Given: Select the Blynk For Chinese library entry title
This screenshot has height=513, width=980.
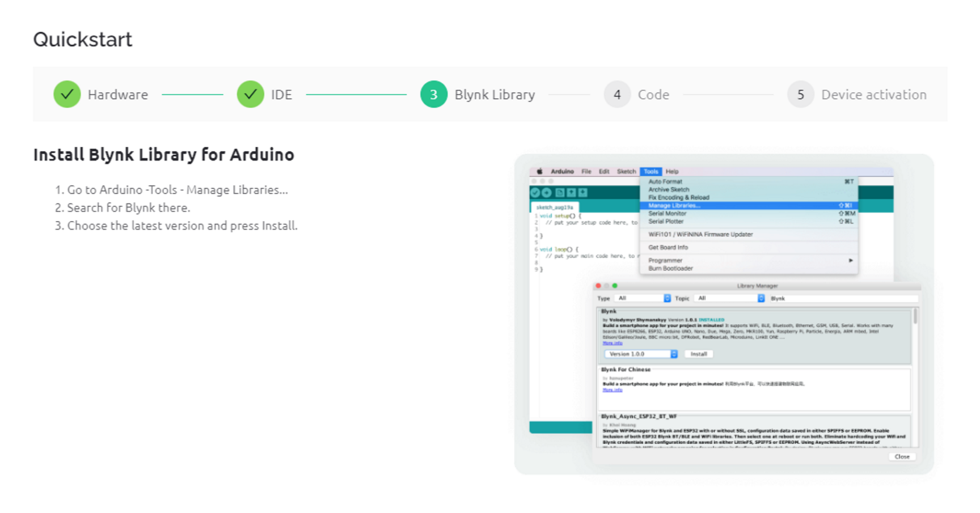Looking at the screenshot, I should tap(626, 370).
